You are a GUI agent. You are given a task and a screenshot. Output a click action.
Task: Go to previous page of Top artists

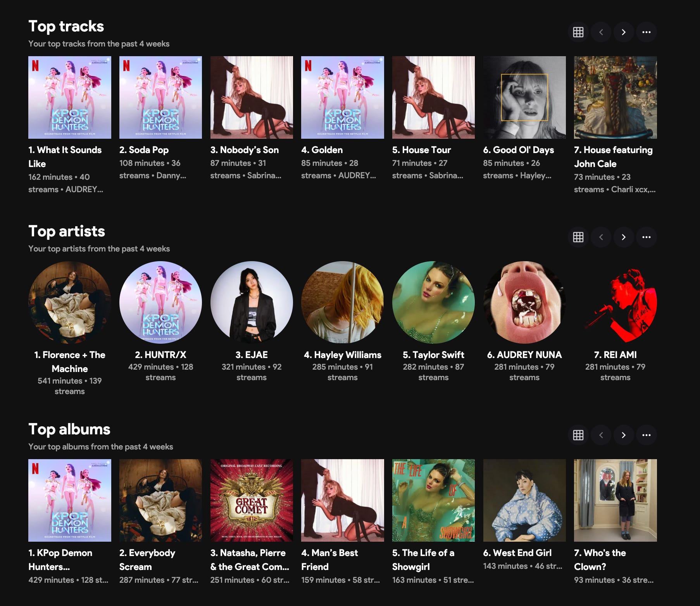click(x=601, y=237)
